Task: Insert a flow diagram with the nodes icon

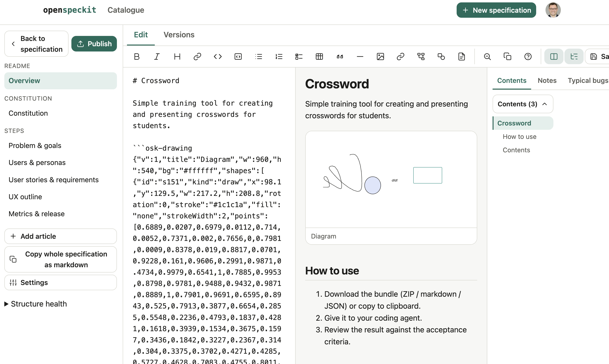Action: point(421,57)
